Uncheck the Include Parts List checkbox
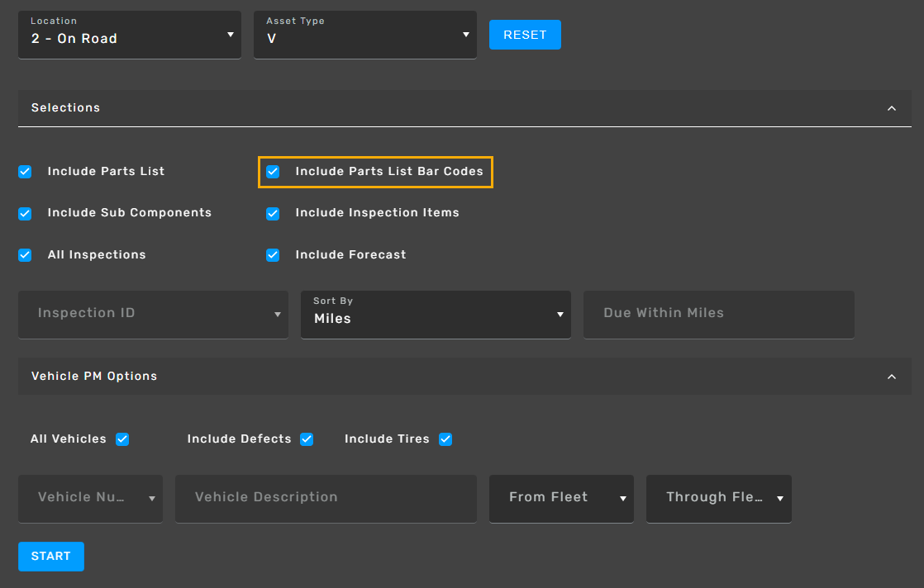Screen dimensions: 924x588 (x=25, y=172)
